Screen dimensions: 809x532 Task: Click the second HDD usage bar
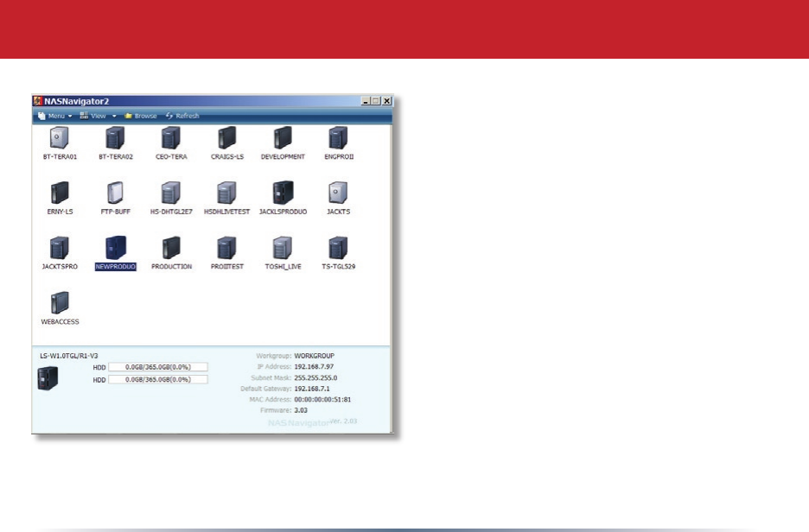pos(158,379)
